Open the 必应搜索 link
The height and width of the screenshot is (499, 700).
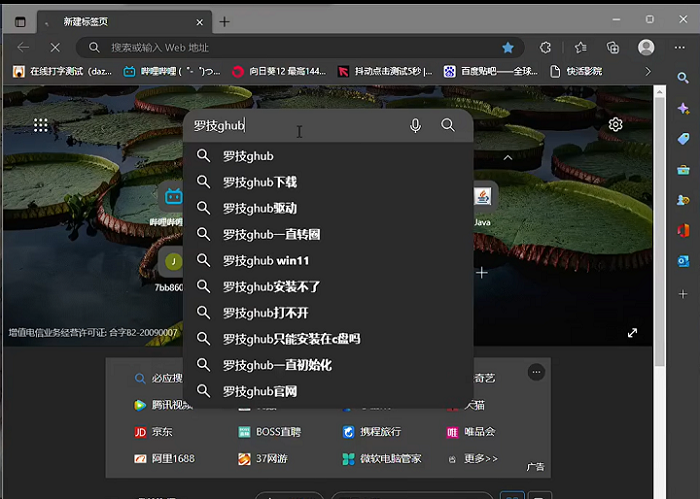coord(158,378)
